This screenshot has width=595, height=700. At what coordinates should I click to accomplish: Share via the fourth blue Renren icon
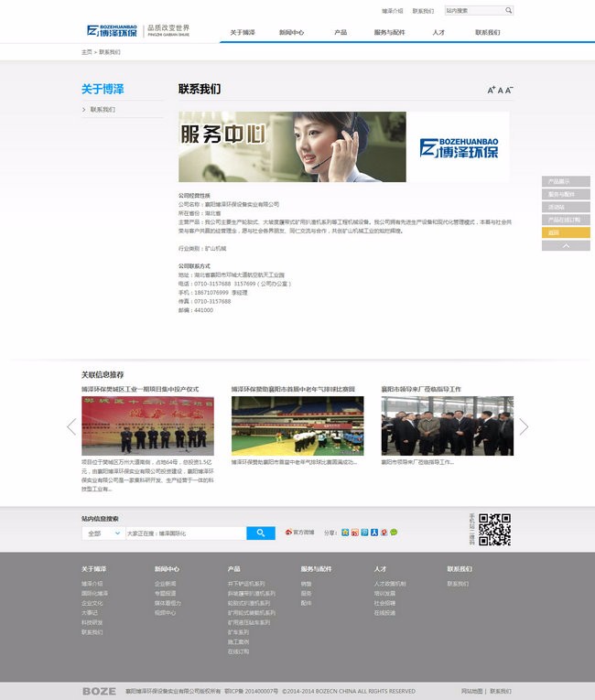point(374,533)
